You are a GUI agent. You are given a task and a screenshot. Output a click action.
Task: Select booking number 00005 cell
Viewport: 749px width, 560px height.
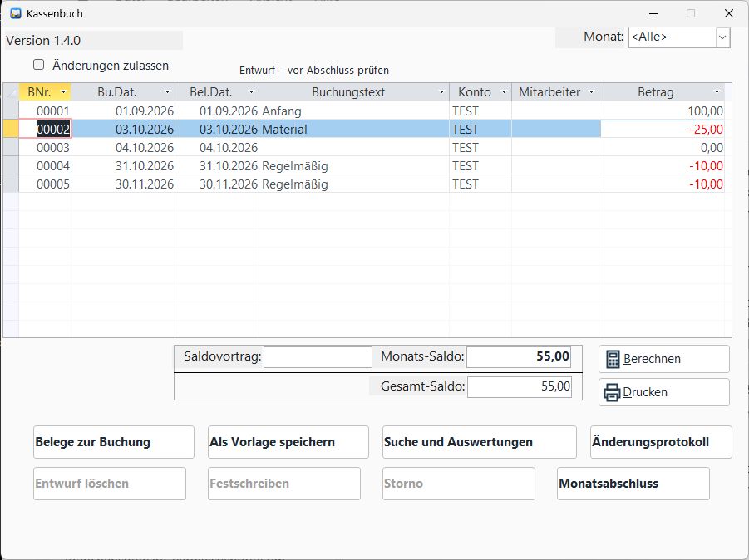[45, 184]
